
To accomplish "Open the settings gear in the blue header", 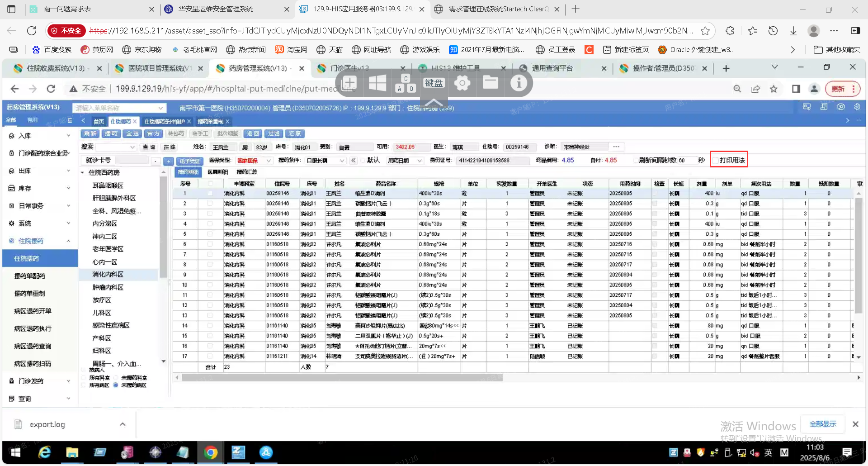I will pos(857,107).
